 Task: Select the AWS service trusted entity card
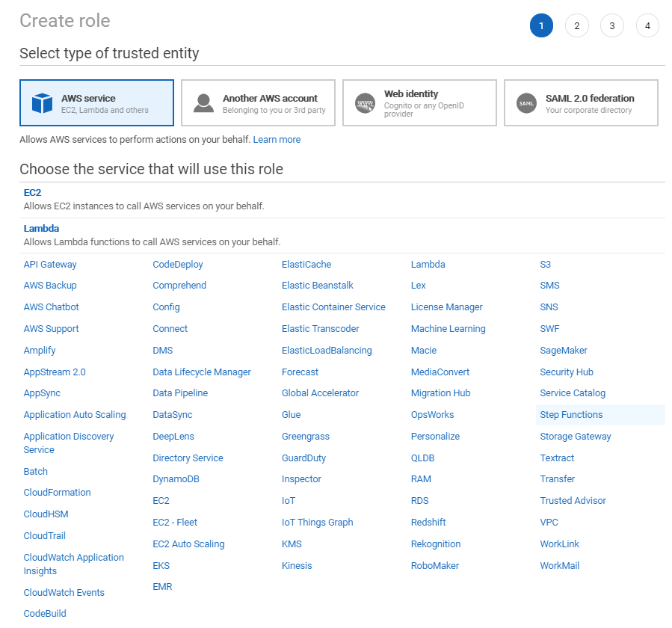pos(97,103)
